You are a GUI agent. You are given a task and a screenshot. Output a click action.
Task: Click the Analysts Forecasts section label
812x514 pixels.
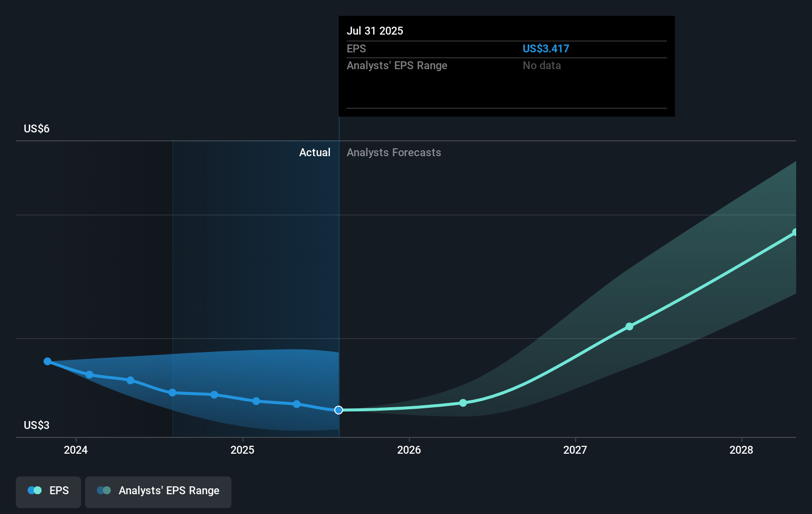pyautogui.click(x=394, y=152)
